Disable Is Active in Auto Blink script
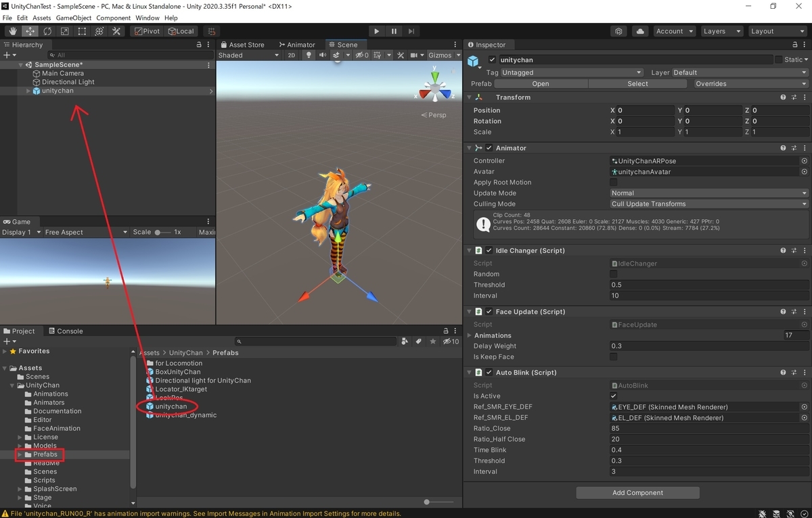The image size is (812, 518). (614, 396)
